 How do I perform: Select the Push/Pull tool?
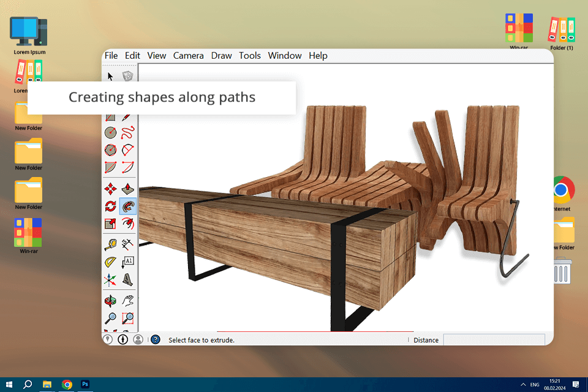click(128, 189)
